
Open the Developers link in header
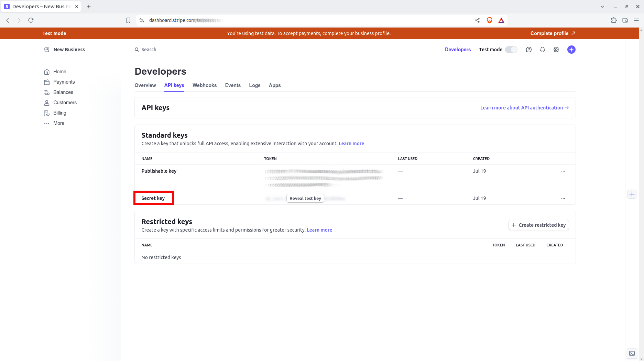(458, 50)
